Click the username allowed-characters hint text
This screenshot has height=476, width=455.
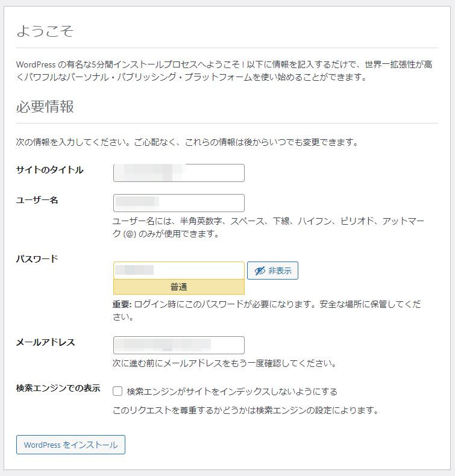click(268, 228)
